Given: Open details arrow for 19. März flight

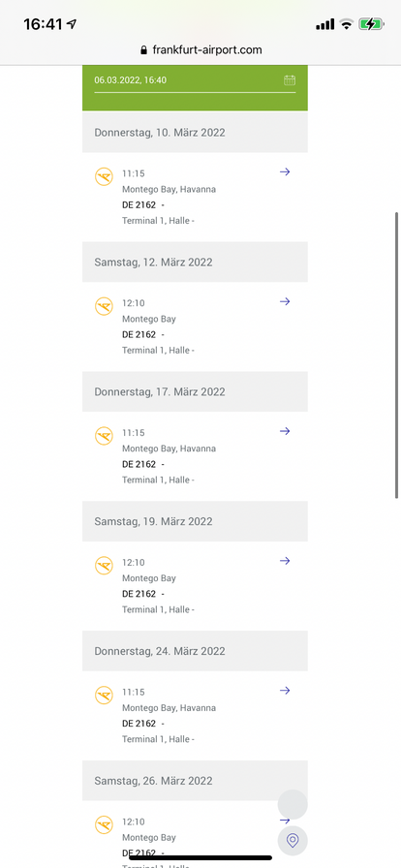Looking at the screenshot, I should pos(285,561).
